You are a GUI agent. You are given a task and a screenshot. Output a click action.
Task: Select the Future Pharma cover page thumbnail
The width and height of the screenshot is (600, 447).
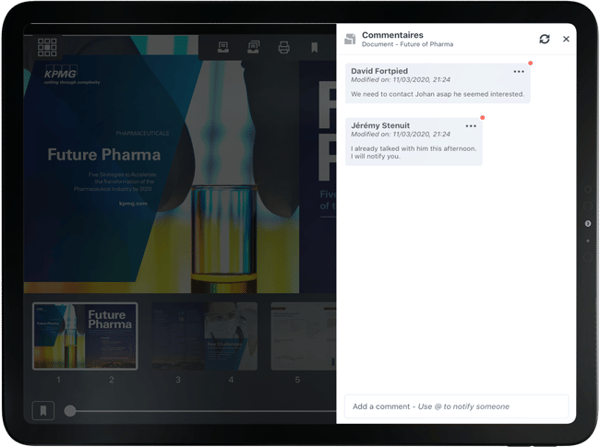point(85,335)
